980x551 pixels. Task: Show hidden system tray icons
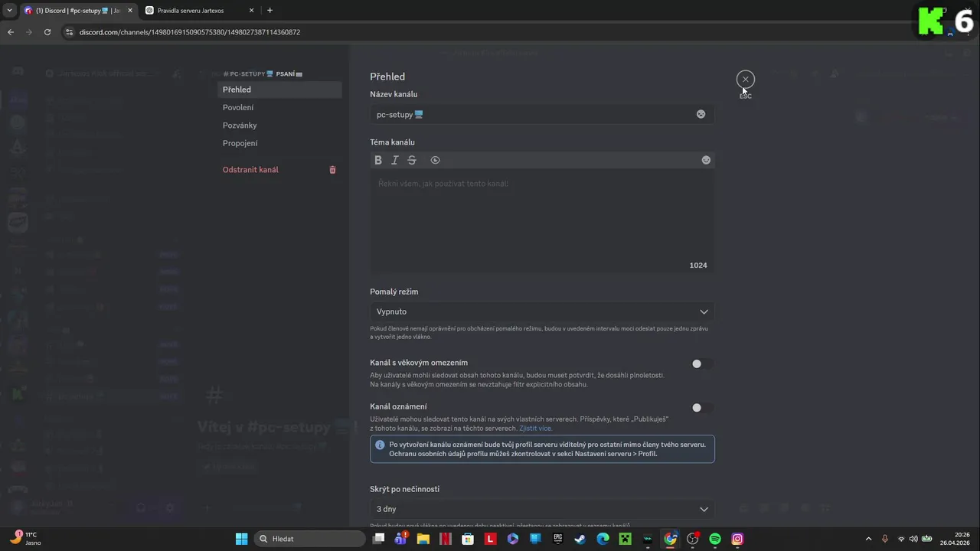[868, 539]
